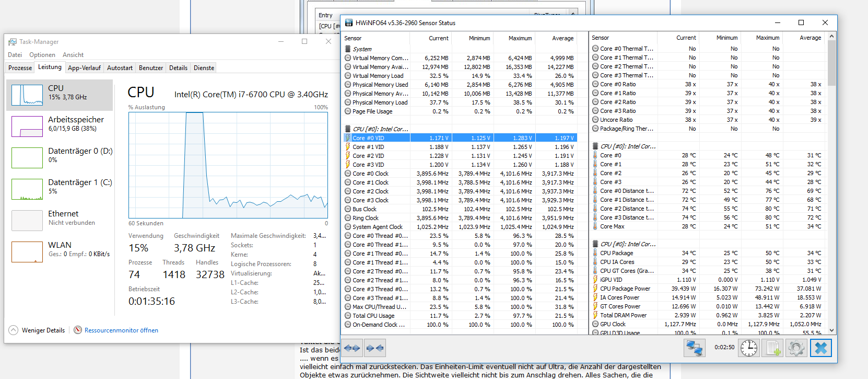Switch to Benutzer tab
This screenshot has width=868, height=379.
coord(151,68)
